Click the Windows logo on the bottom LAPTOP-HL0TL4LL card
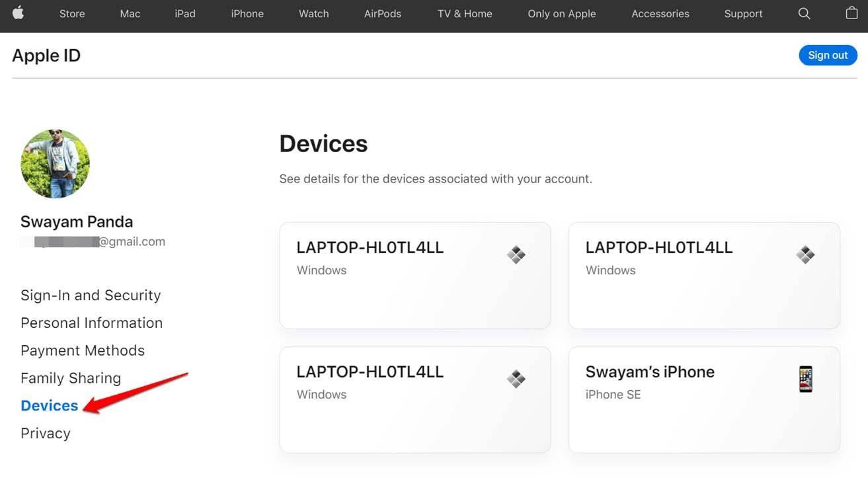 tap(516, 378)
